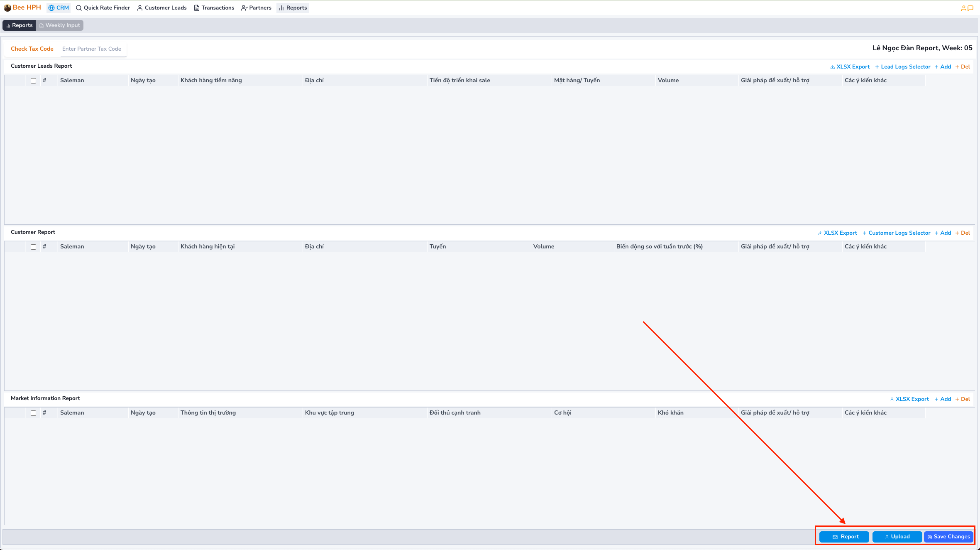The height and width of the screenshot is (550, 980).
Task: Click the Enter Partner Tax Code field
Action: tap(92, 49)
